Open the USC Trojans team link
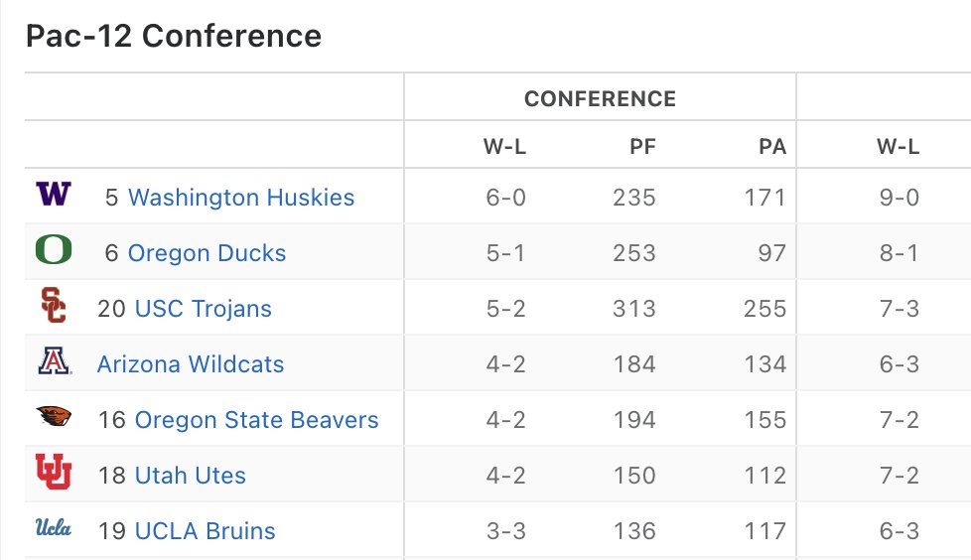Image resolution: width=971 pixels, height=560 pixels. tap(204, 309)
